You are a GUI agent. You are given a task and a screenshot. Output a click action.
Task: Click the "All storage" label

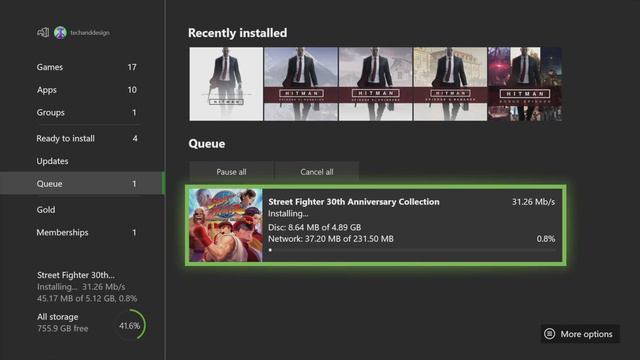58,317
